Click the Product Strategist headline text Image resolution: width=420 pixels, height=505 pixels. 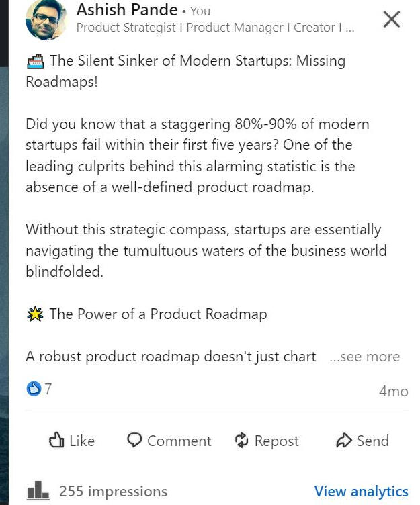point(215,28)
